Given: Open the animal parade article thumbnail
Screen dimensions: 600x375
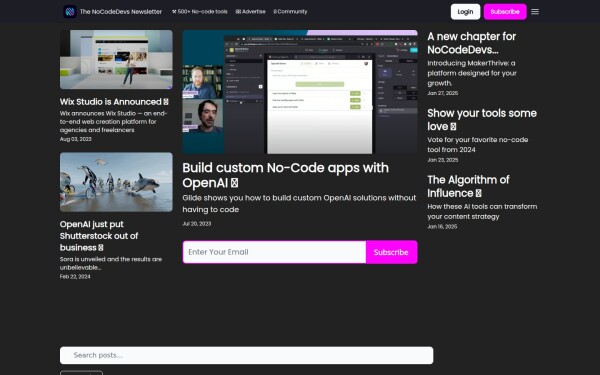Looking at the screenshot, I should [x=116, y=182].
